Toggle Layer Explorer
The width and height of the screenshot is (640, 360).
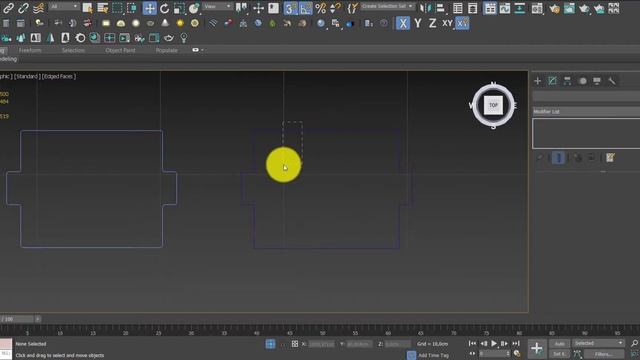tap(472, 8)
